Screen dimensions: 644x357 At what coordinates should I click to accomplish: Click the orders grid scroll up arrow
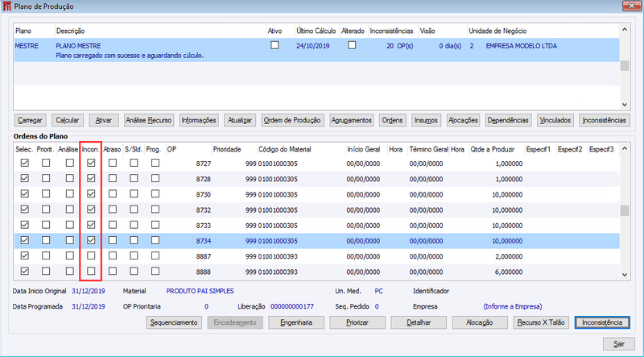click(625, 148)
